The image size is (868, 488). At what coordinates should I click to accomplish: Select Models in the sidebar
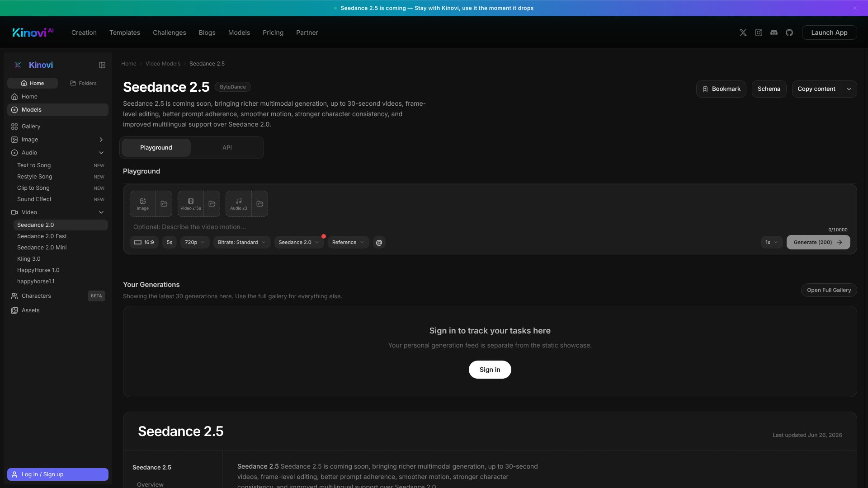tap(58, 110)
